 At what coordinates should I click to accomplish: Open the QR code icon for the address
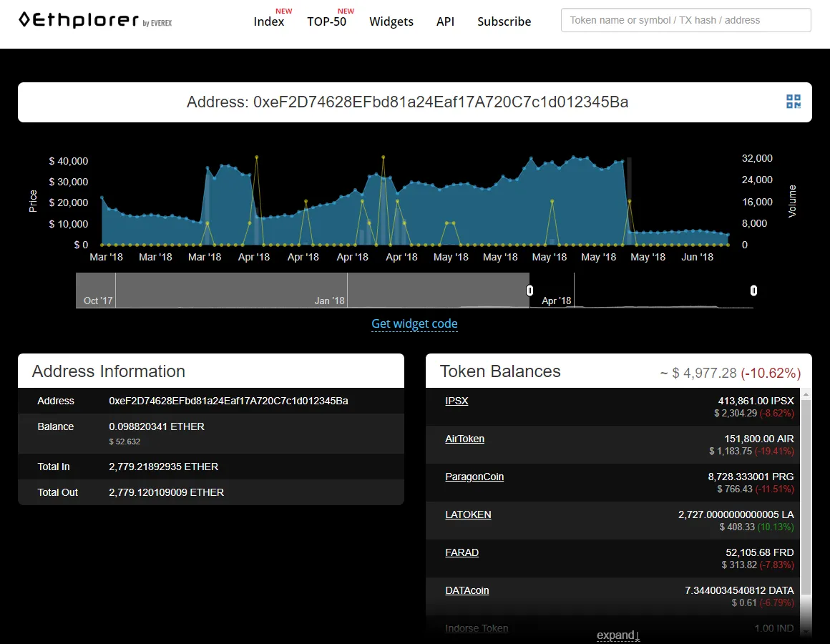tap(793, 102)
